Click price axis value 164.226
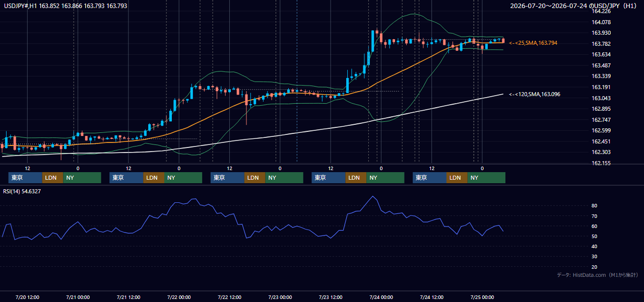 click(x=601, y=11)
